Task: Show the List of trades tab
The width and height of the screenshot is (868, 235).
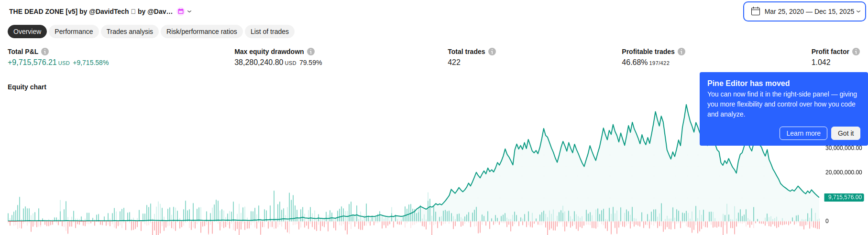Action: coord(270,32)
